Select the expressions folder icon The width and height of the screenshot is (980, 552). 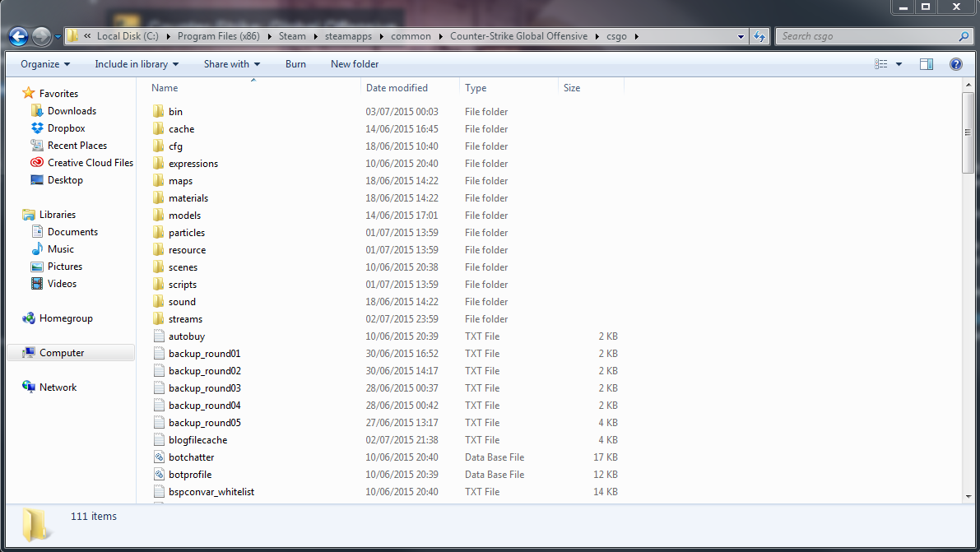click(x=159, y=163)
